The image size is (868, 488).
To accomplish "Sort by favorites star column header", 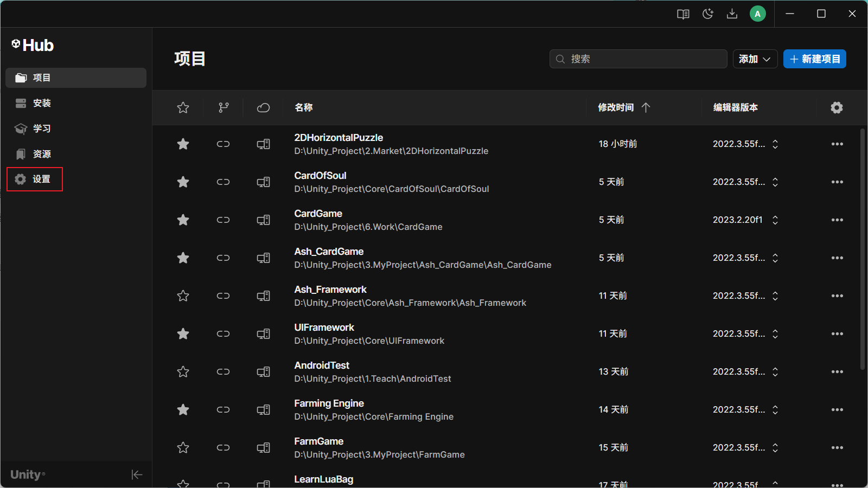I will pos(183,107).
